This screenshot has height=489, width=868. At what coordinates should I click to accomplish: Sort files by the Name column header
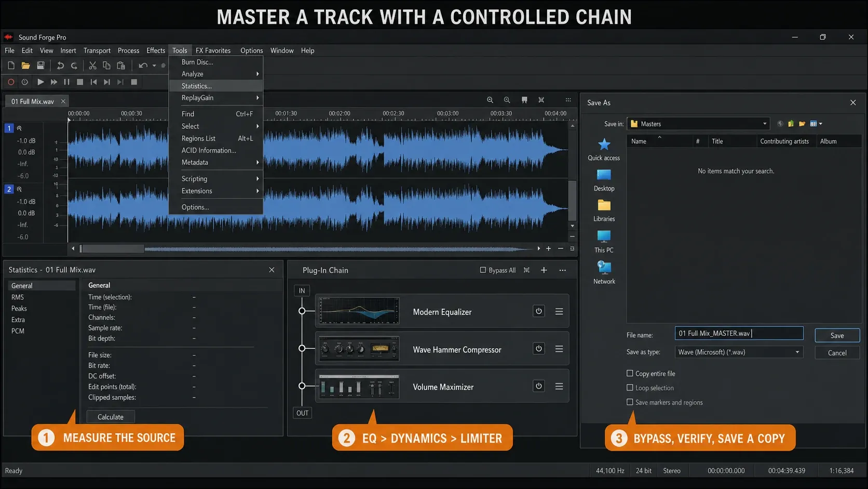tap(659, 141)
